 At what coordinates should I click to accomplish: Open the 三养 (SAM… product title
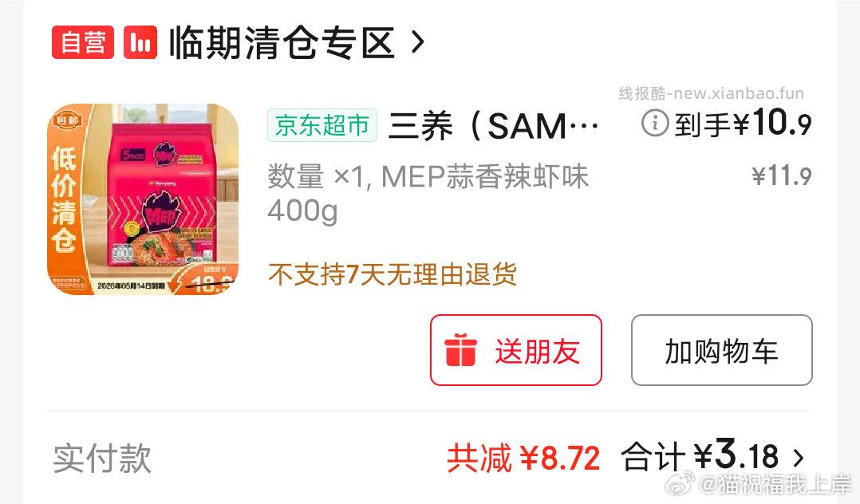pyautogui.click(x=494, y=125)
